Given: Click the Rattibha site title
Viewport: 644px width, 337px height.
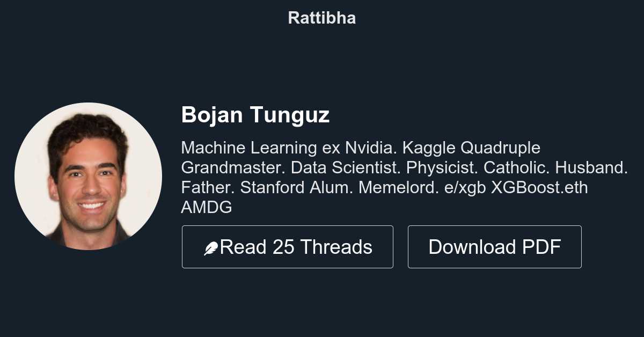Looking at the screenshot, I should pyautogui.click(x=322, y=18).
